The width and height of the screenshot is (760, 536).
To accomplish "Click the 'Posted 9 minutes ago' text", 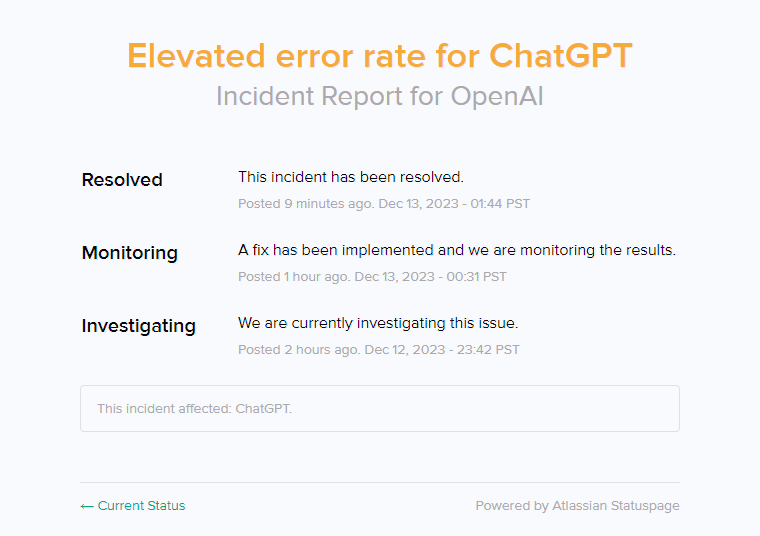I will pos(293,203).
